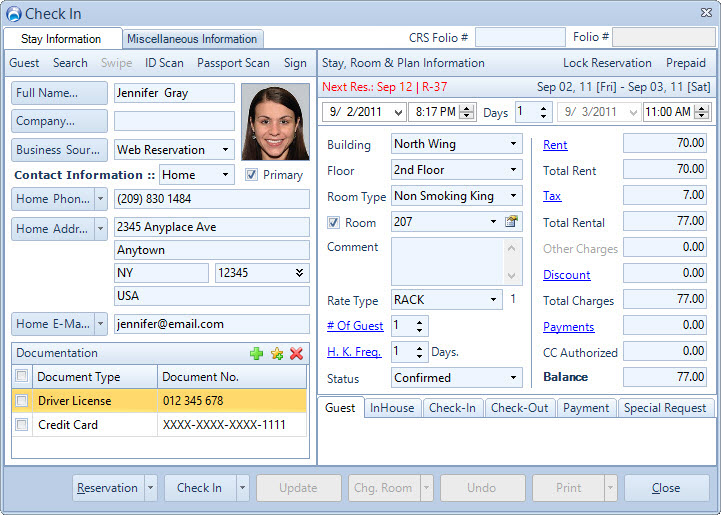Open the Payment tab
Viewport: 721px width, 515px height.
tap(586, 408)
